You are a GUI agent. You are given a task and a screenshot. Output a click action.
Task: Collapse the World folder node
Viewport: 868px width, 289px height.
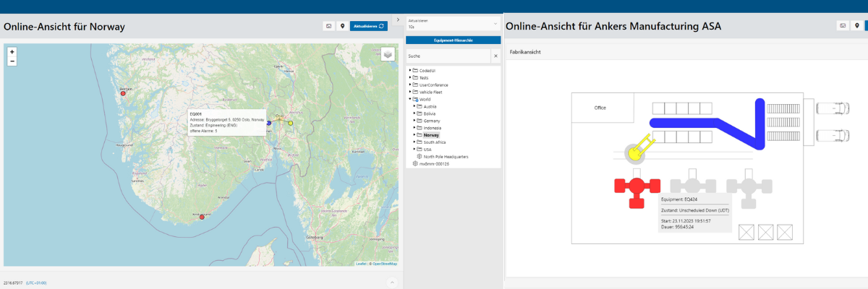pyautogui.click(x=410, y=99)
